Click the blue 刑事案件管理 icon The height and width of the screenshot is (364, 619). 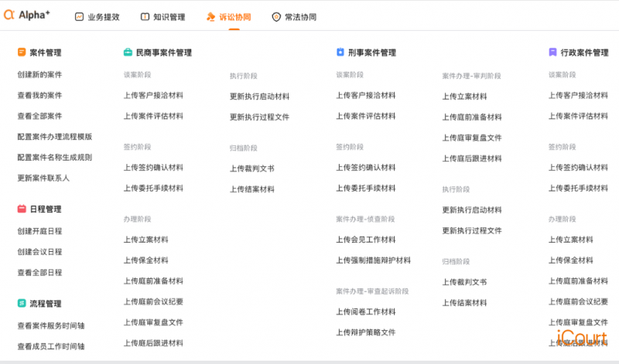(340, 53)
